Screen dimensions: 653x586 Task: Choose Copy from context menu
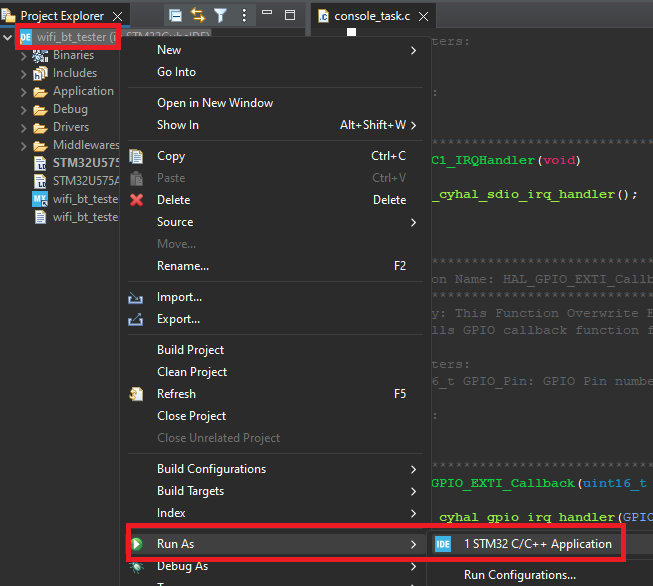click(x=275, y=156)
